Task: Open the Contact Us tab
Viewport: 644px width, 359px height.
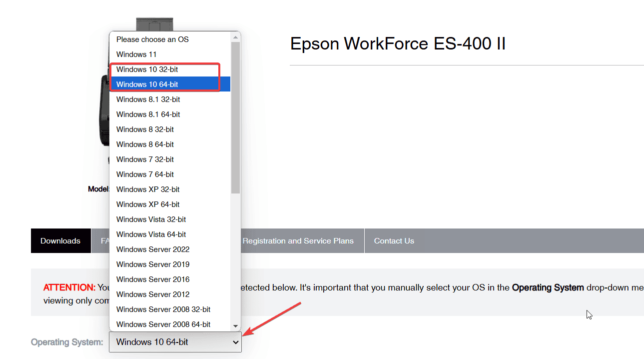Action: [394, 240]
